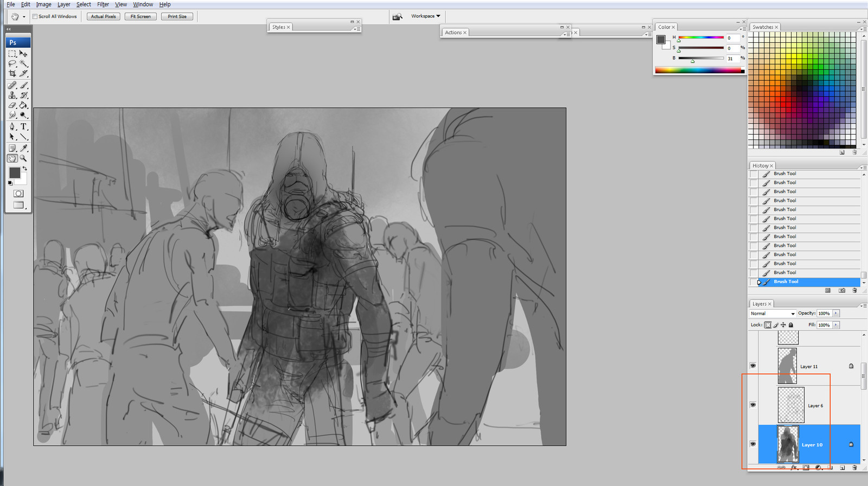Click the hue H slider track
The height and width of the screenshot is (486, 868).
(701, 37)
